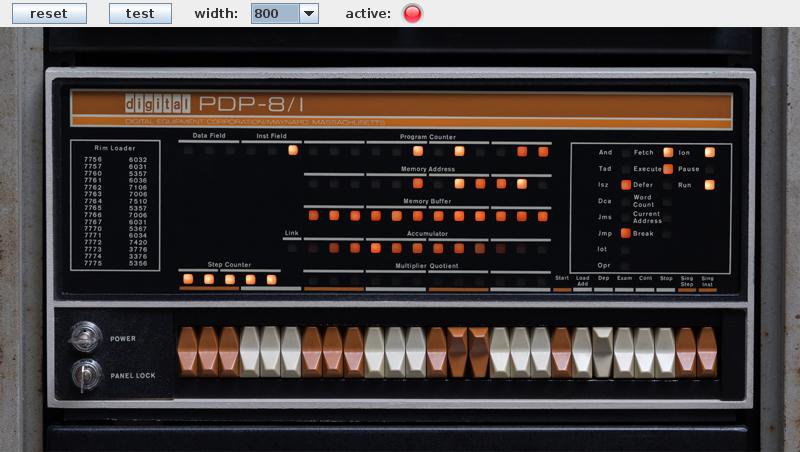This screenshot has width=800, height=452.
Task: Toggle the Sing Inst switch
Action: 707,352
